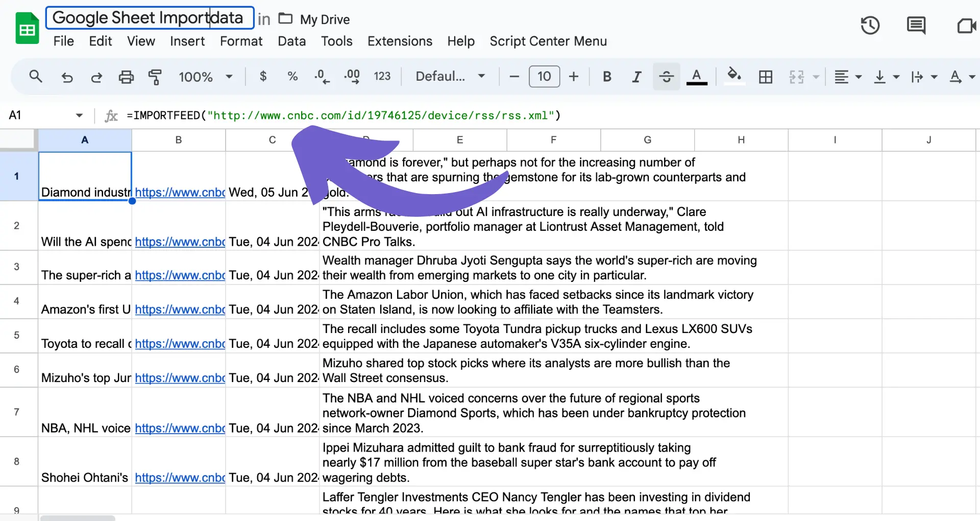980x521 pixels.
Task: Open the Data menu
Action: click(x=292, y=41)
